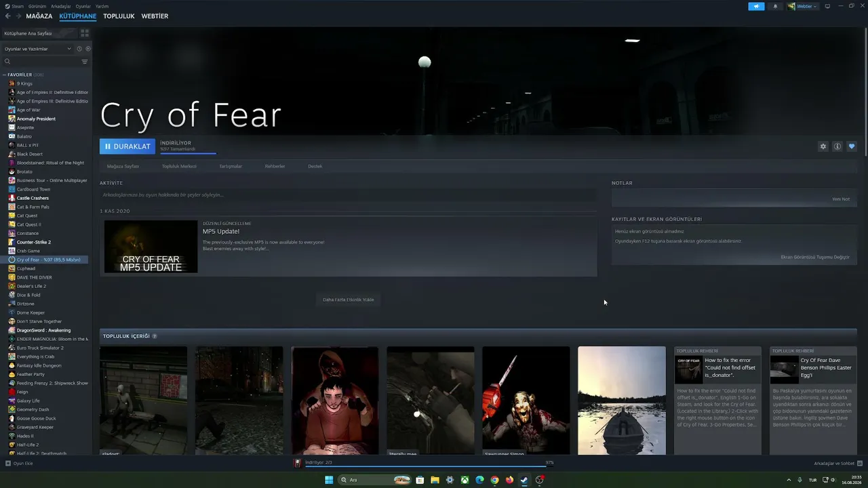868x488 pixels.
Task: Open Google Chrome from taskbar
Action: tap(494, 480)
